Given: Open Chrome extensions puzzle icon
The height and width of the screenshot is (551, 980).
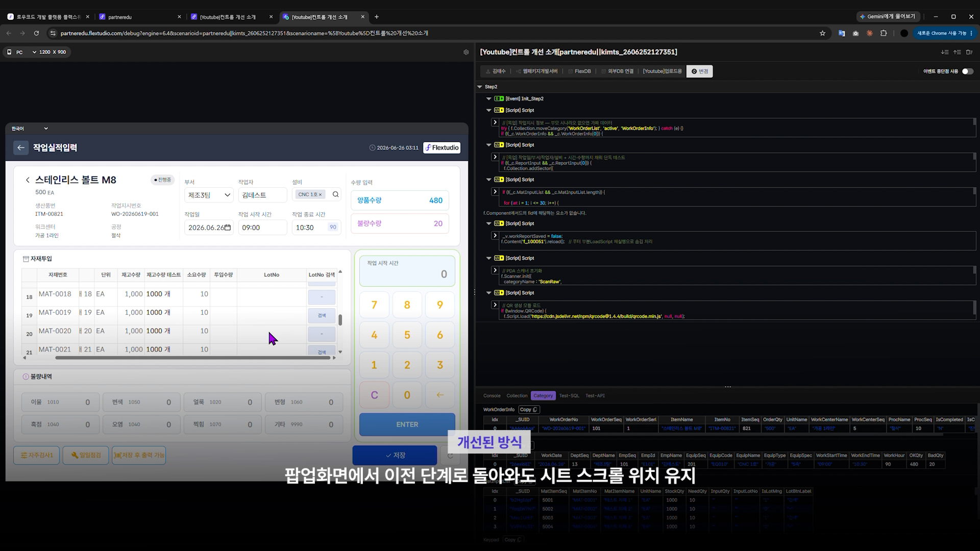Looking at the screenshot, I should point(884,33).
